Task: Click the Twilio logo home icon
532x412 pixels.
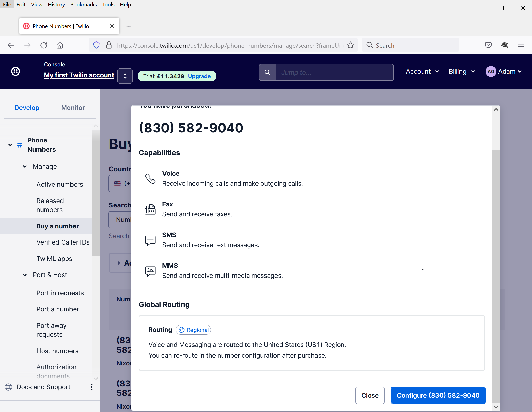Action: click(16, 71)
